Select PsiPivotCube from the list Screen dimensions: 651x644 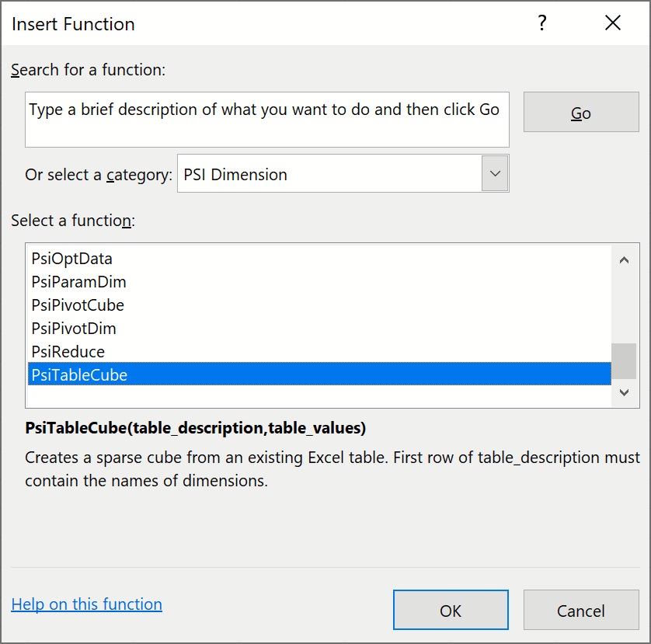(x=78, y=305)
